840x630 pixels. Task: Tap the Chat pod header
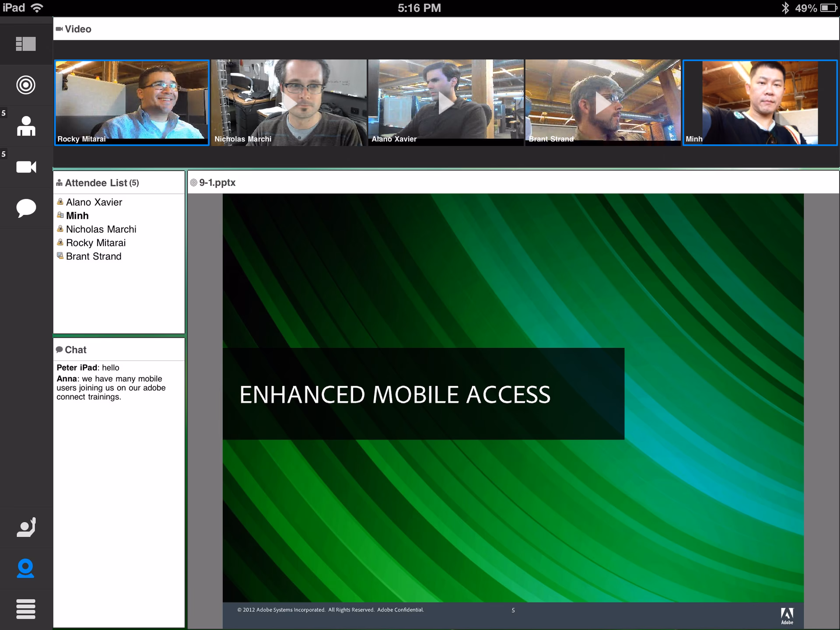click(76, 350)
